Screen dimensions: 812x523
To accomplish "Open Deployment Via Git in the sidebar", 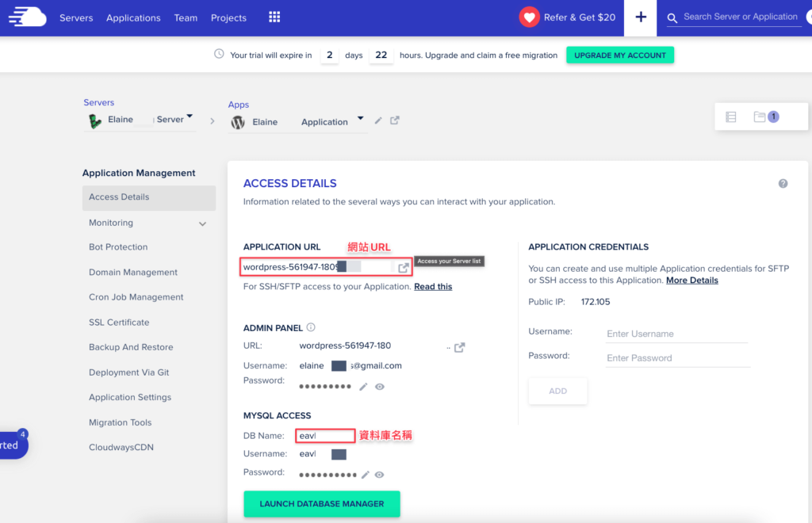I will coord(129,372).
